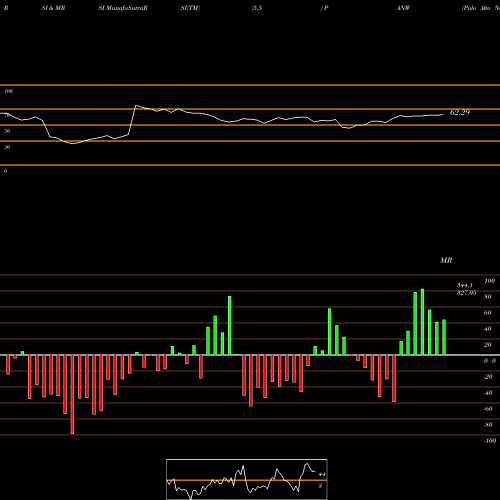
Task: Click the MR chart title label
Action: (x=446, y=260)
